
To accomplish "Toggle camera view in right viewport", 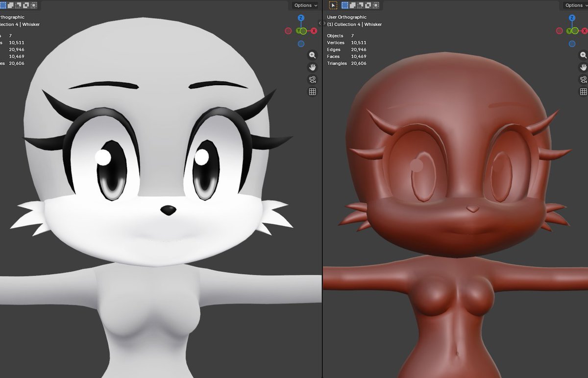I will (583, 79).
